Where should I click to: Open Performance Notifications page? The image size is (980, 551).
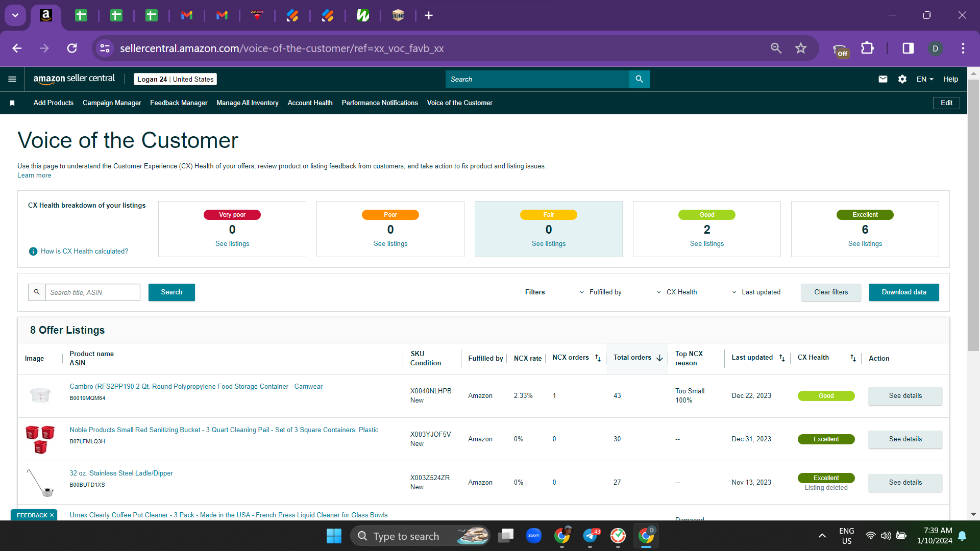click(x=380, y=103)
